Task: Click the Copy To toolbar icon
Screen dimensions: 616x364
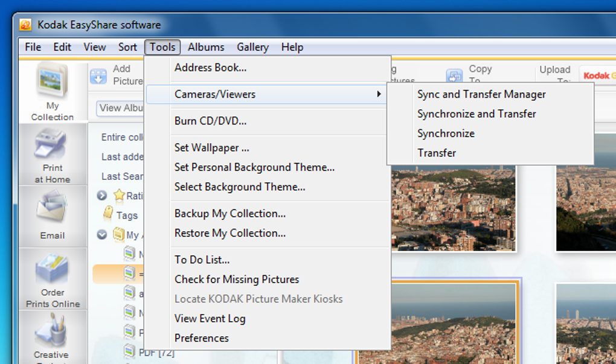Action: point(454,76)
